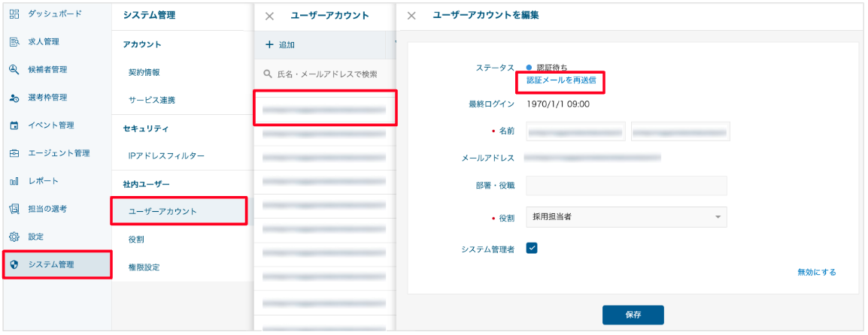Screen dimensions: 868x335
Task: Select システム管理 in the left sidebar
Action: [x=57, y=264]
